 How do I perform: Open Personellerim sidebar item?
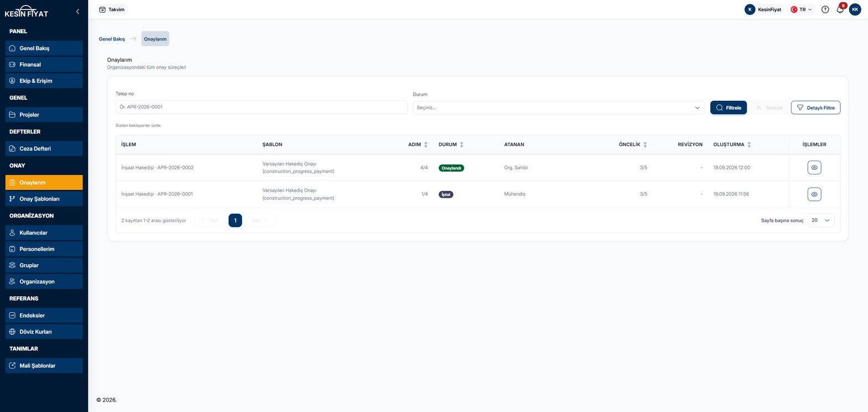pos(44,249)
